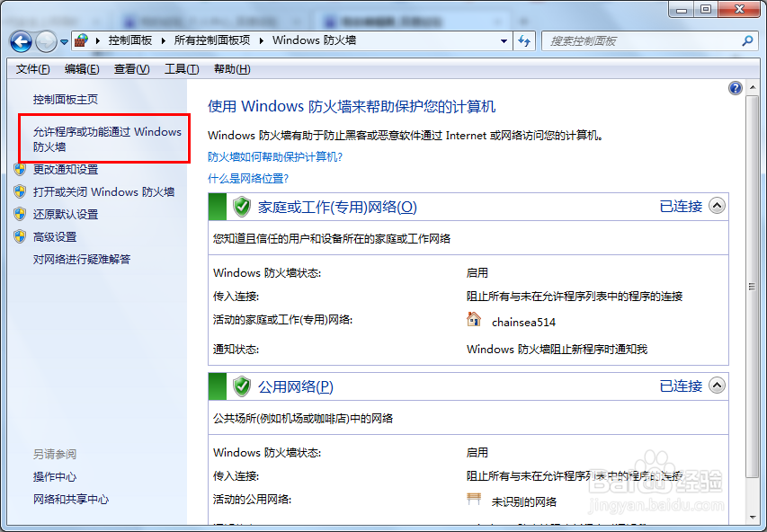Screen dimensions: 767x532
Task: Click the scrollbar up arrow
Action: [752, 88]
